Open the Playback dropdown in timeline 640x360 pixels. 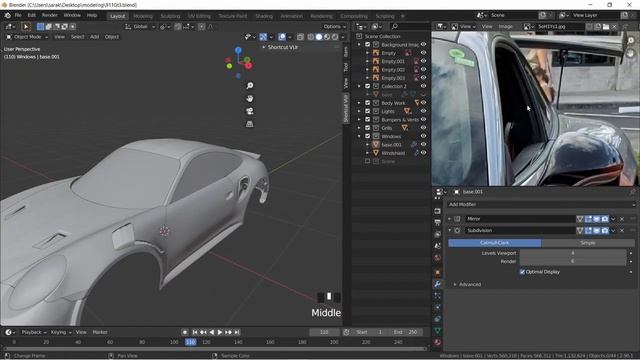coord(34,332)
